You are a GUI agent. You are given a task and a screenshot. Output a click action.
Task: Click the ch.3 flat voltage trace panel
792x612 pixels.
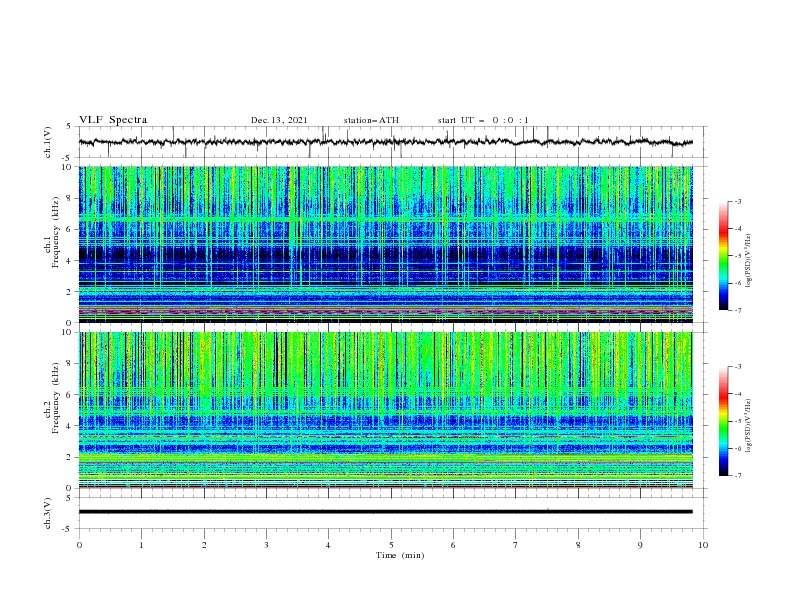[393, 513]
